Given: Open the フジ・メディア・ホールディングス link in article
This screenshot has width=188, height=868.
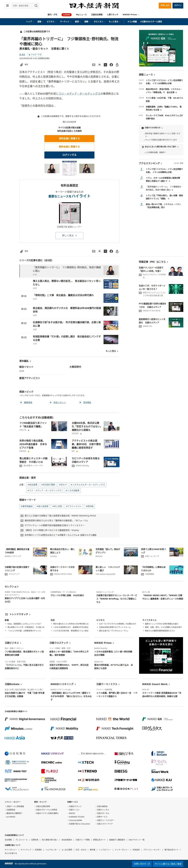Looking at the screenshot, I should click(x=79, y=94).
